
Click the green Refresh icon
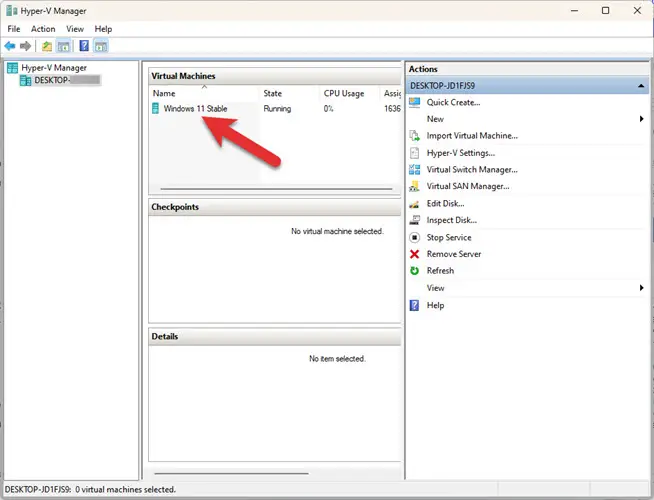pyautogui.click(x=415, y=271)
